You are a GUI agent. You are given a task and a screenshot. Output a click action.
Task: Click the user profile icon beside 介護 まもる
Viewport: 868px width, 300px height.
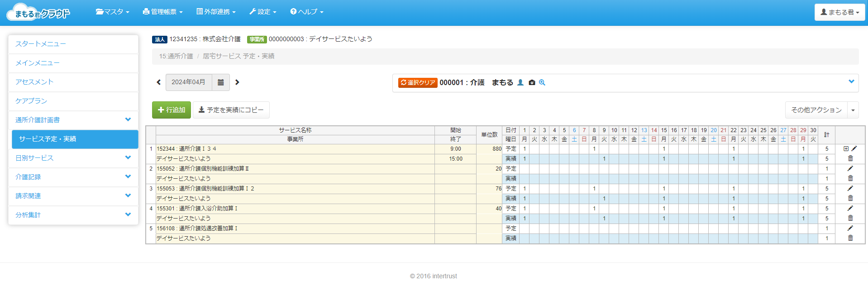[x=520, y=82]
